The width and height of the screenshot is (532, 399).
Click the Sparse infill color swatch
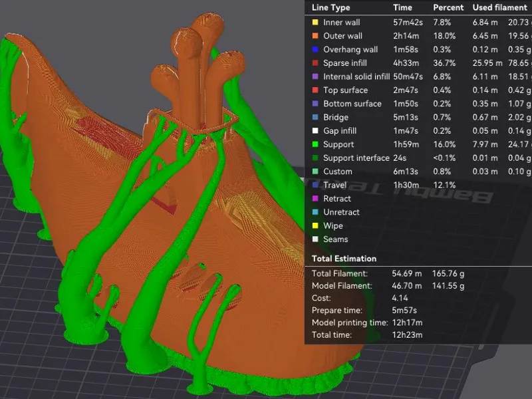point(315,63)
